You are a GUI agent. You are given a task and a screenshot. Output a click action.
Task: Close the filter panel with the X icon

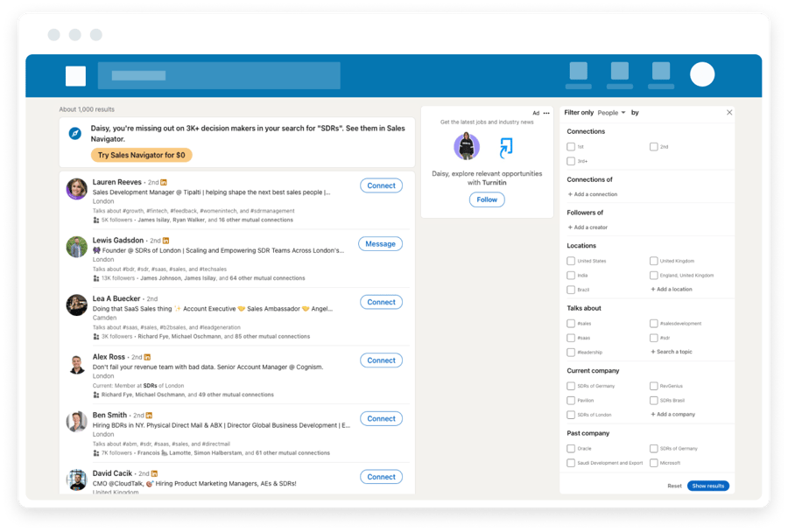pos(729,112)
